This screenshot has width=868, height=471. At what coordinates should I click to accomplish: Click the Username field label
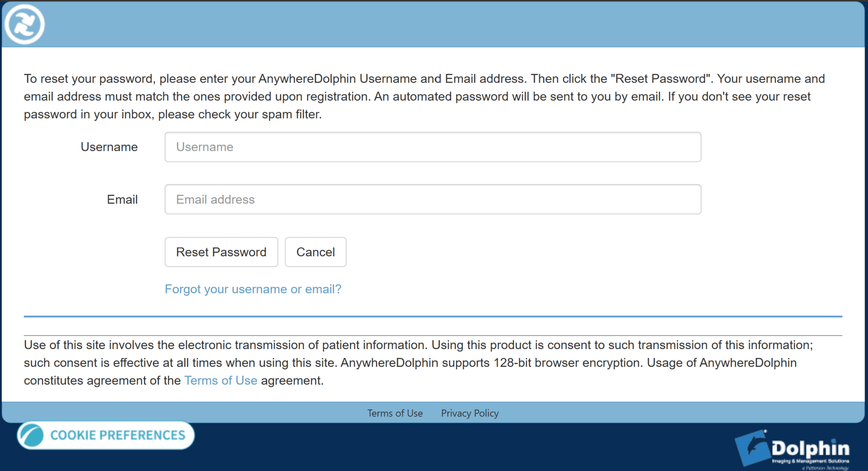tap(109, 147)
